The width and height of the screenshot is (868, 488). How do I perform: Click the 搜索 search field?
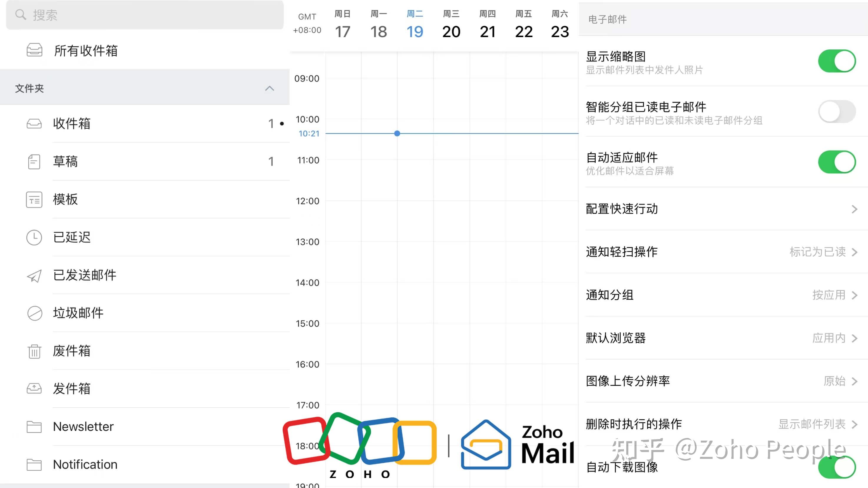pyautogui.click(x=145, y=15)
